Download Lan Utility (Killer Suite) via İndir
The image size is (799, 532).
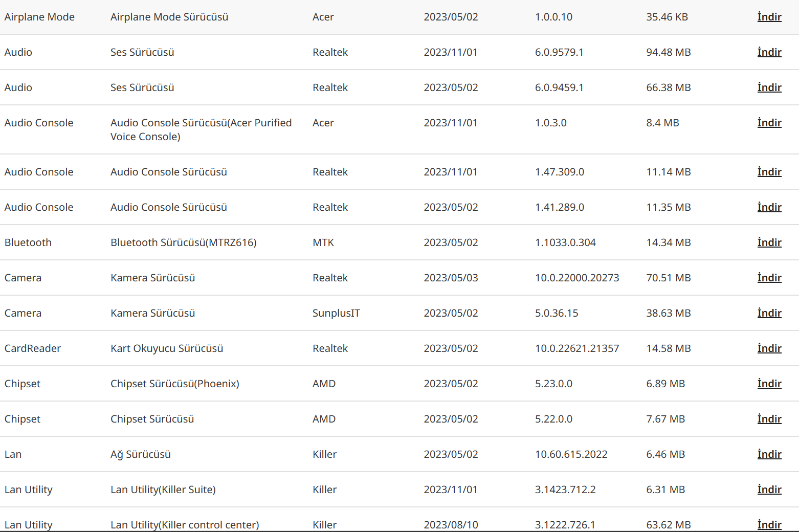coord(769,490)
